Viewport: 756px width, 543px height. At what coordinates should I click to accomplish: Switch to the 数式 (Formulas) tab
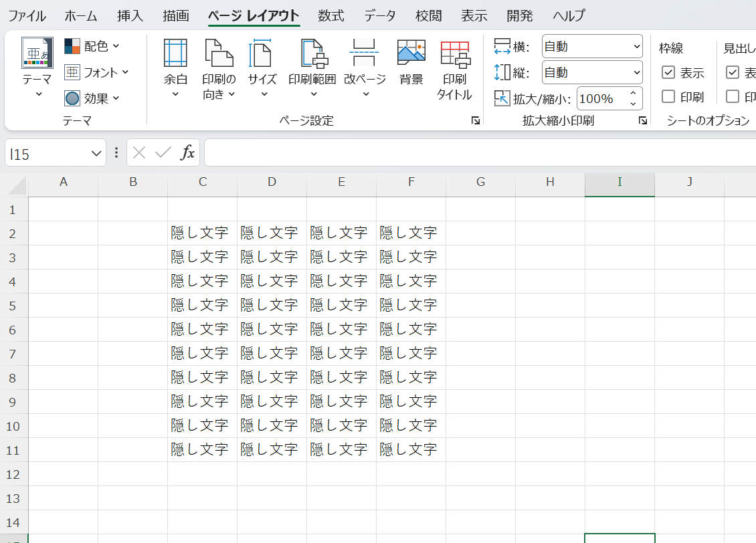click(x=331, y=16)
